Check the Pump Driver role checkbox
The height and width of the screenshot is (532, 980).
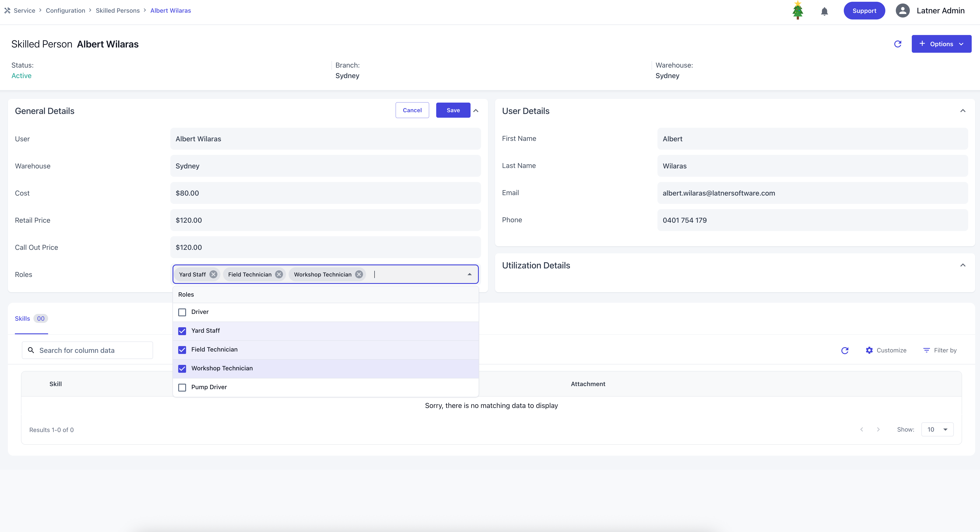(x=182, y=387)
